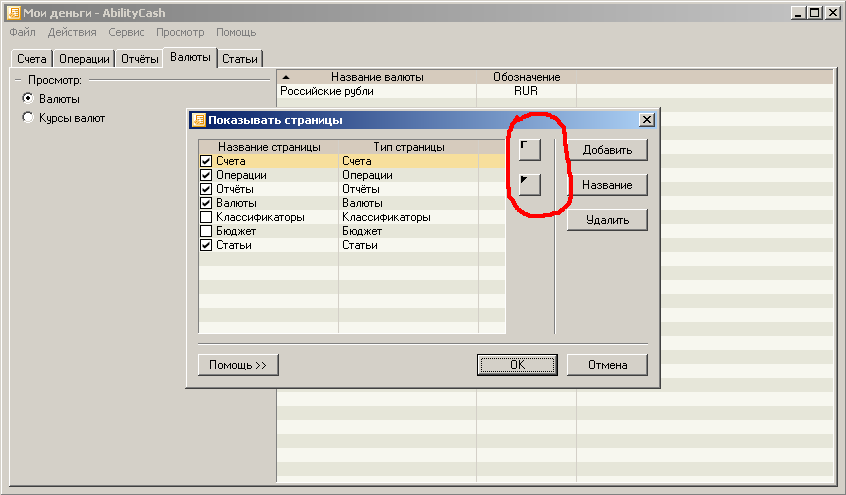Enable the Классификаторы page checkbox
This screenshot has height=495, width=846.
click(x=206, y=217)
